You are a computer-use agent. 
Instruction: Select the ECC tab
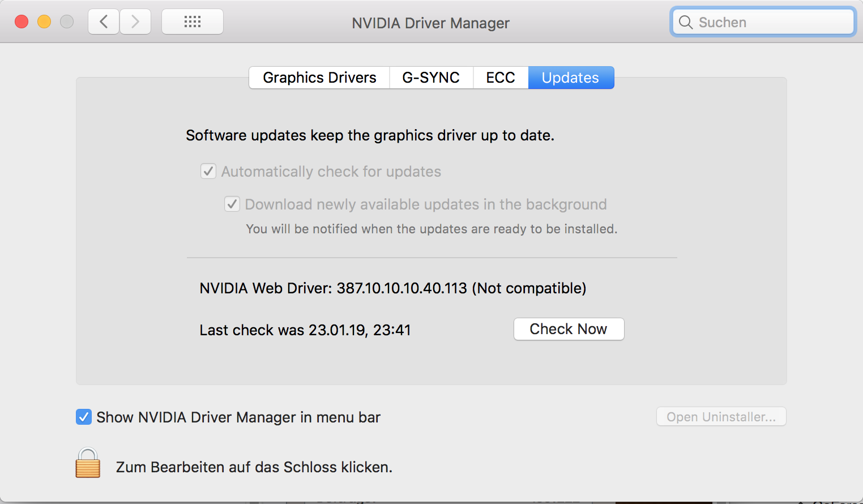pyautogui.click(x=501, y=78)
